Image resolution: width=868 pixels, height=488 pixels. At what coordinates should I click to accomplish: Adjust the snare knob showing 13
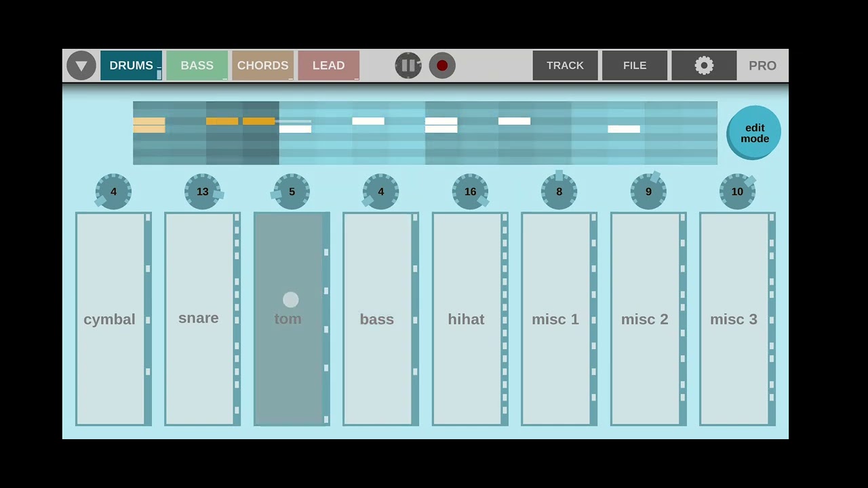pyautogui.click(x=203, y=192)
